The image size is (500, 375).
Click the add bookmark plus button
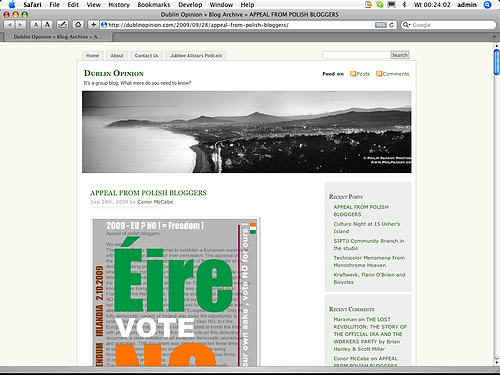(93, 25)
